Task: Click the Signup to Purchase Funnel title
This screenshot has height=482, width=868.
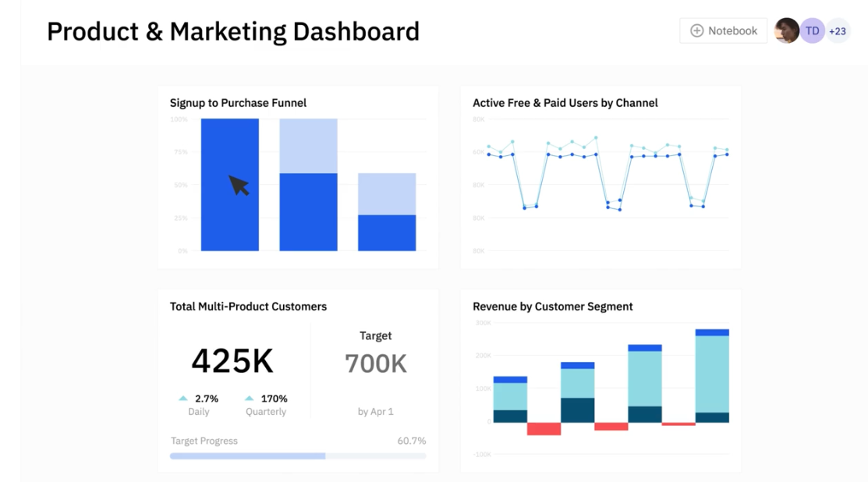Action: point(238,103)
